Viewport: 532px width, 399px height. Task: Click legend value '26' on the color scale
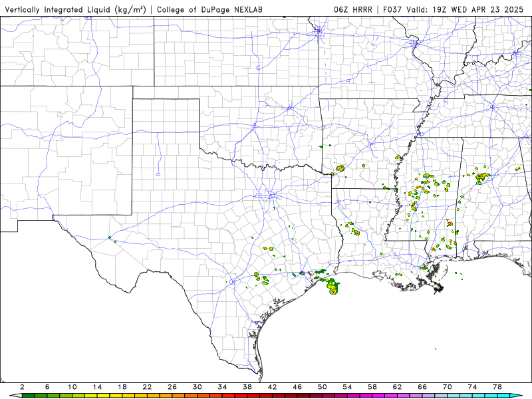point(172,387)
